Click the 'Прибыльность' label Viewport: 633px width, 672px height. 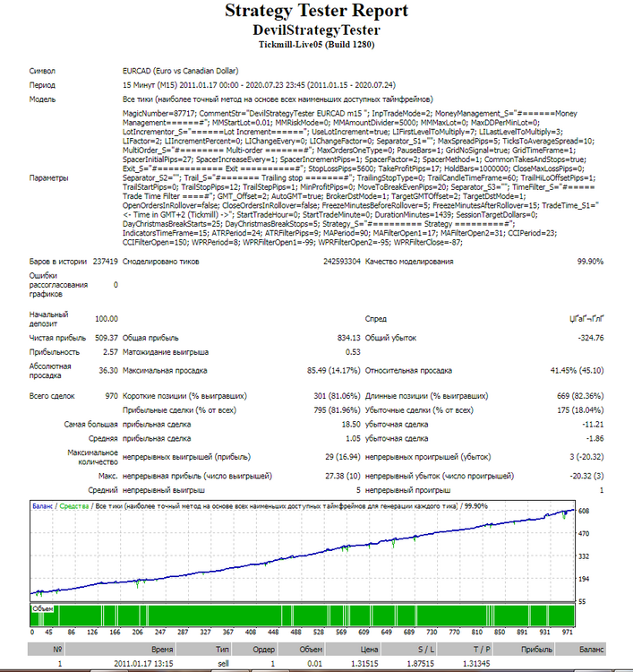coord(55,352)
